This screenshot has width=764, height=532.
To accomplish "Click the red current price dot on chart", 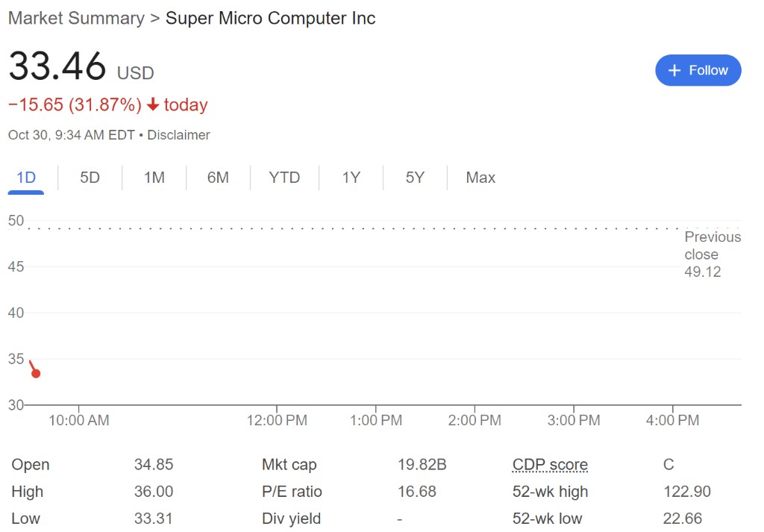I will (36, 373).
